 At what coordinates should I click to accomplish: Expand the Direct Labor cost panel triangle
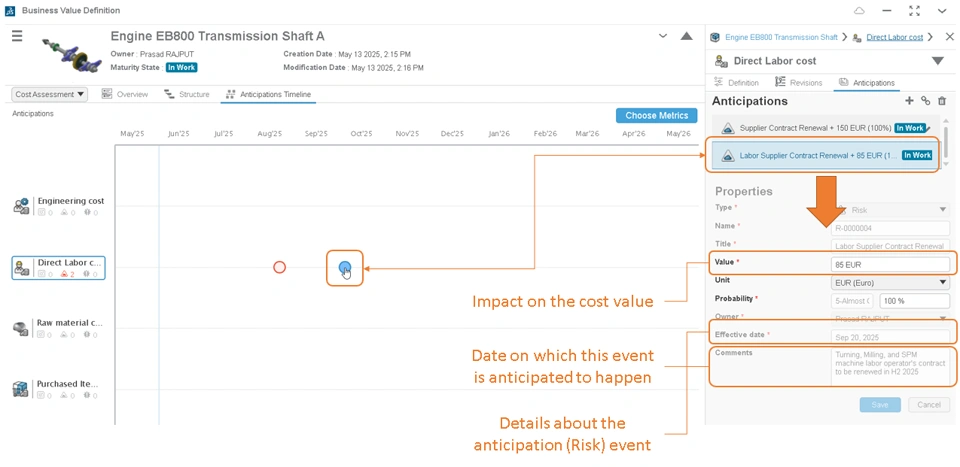pyautogui.click(x=937, y=61)
